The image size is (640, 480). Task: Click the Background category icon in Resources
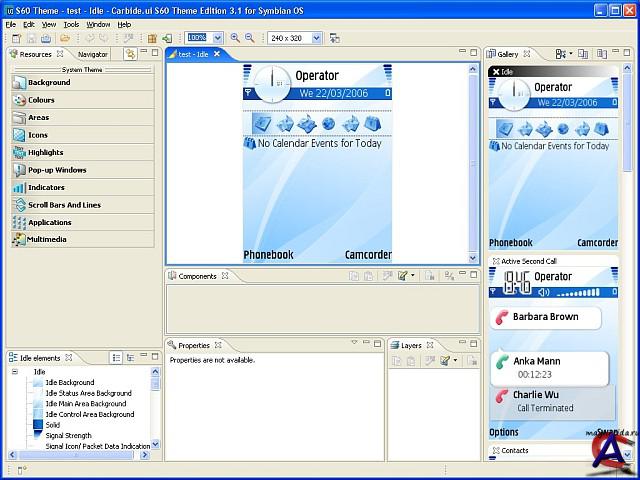19,83
